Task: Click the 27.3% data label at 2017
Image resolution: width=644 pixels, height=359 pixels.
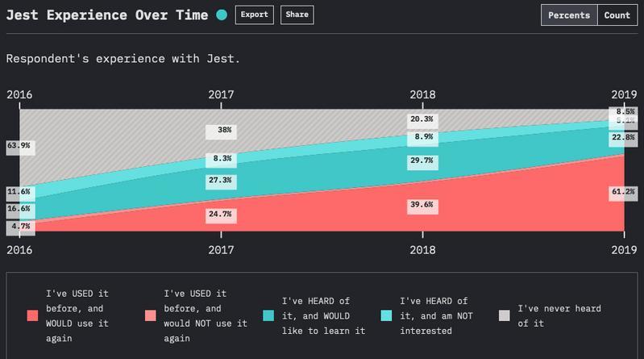Action: click(221, 182)
